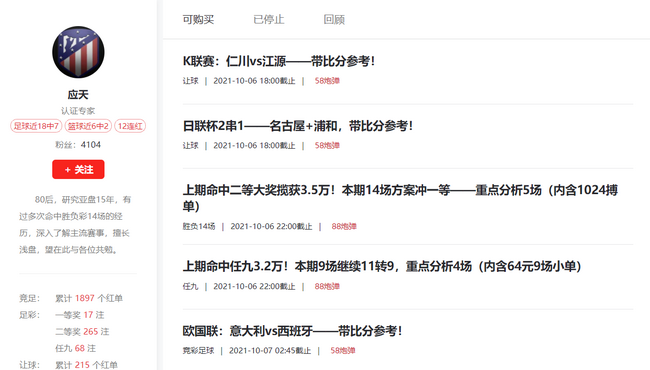Click the username 应天
This screenshot has width=650, height=370.
pyautogui.click(x=78, y=95)
